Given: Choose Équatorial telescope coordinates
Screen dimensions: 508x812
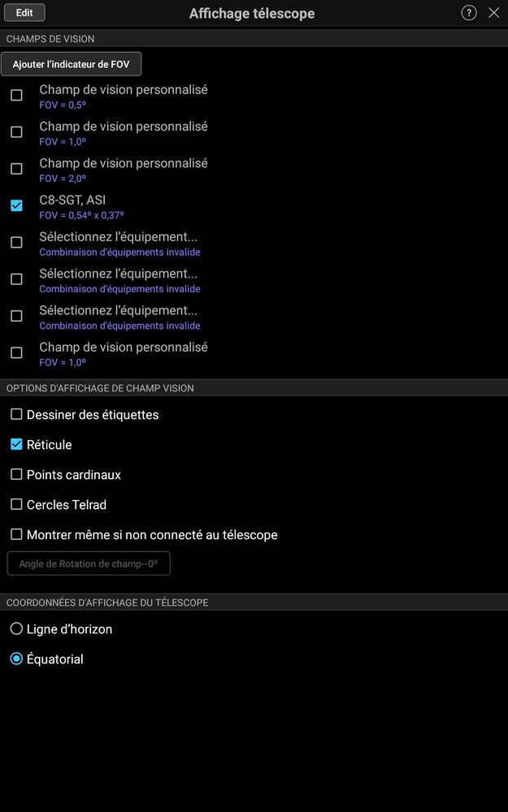Looking at the screenshot, I should 16,659.
